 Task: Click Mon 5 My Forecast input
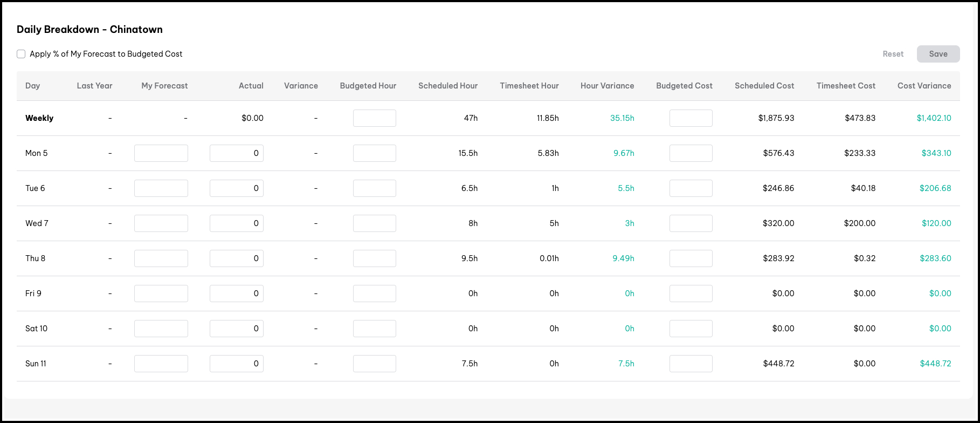click(161, 153)
